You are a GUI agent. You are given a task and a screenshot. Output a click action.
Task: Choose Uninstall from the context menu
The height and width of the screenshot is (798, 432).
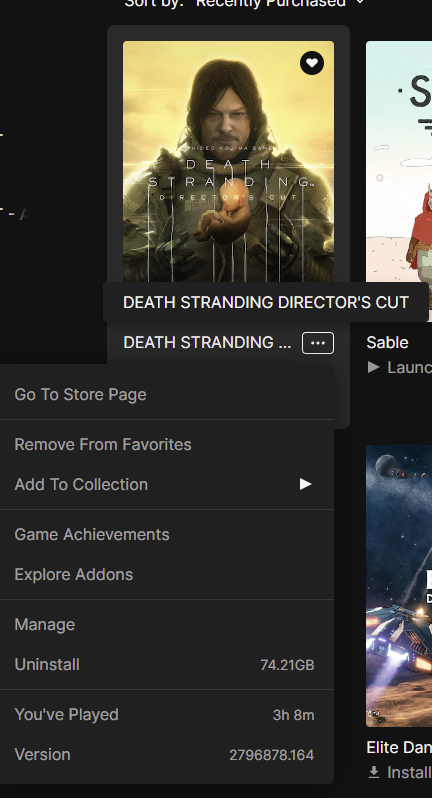167,664
